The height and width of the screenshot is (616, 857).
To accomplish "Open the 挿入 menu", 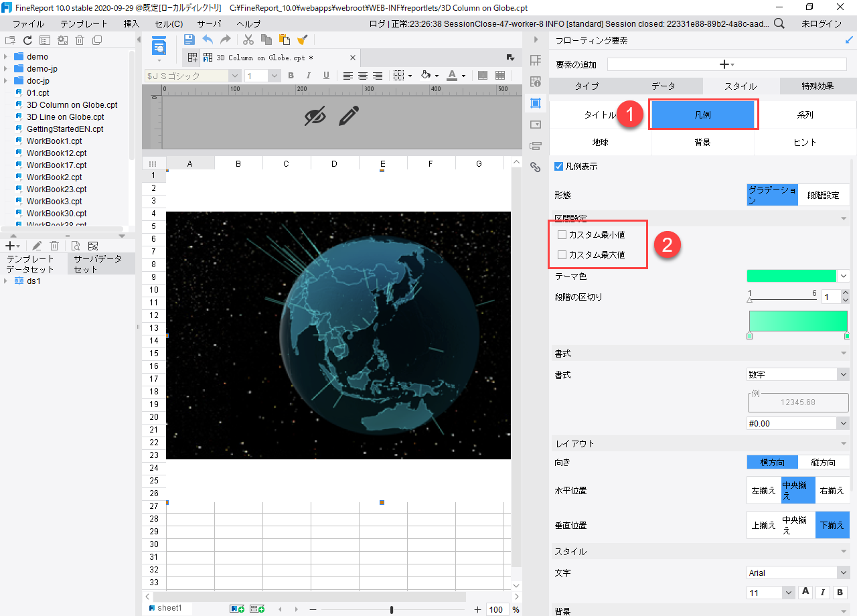I will [x=132, y=23].
